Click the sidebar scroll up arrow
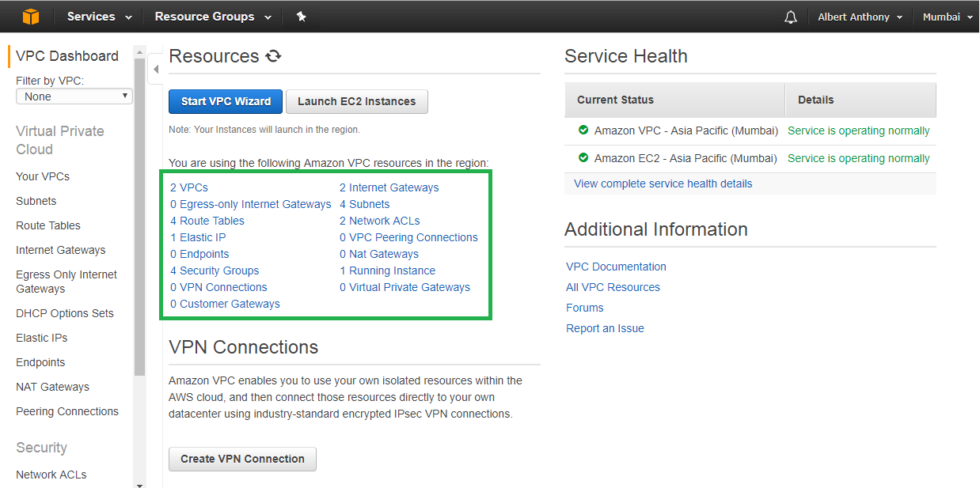980x488 pixels. [140, 51]
